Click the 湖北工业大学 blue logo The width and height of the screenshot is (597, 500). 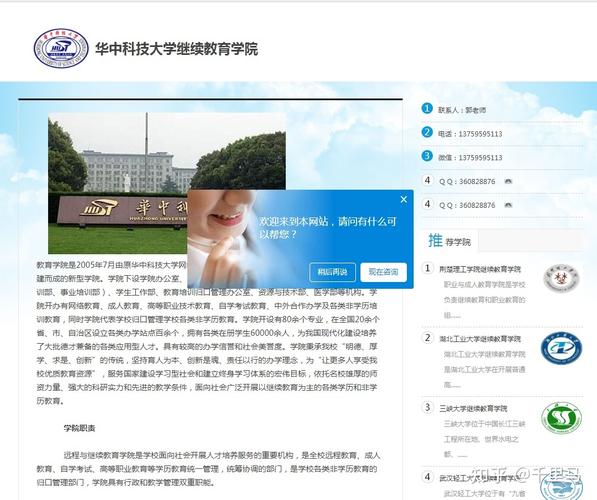coord(561,348)
